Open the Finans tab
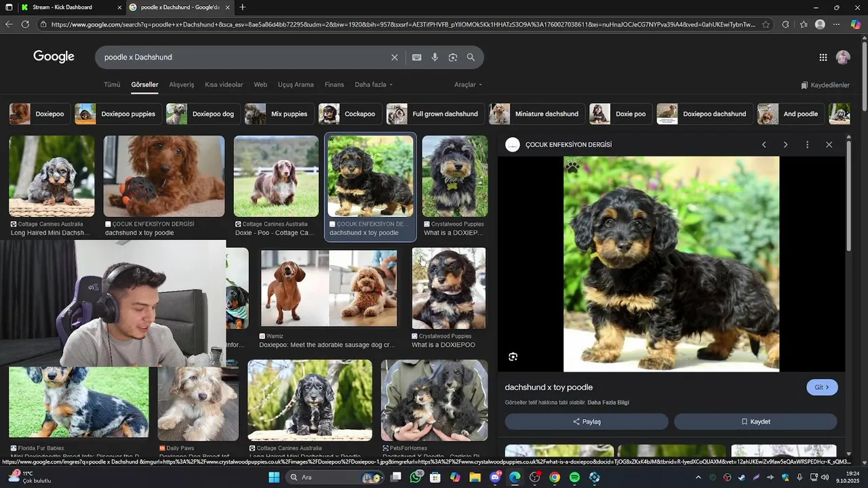 coord(334,85)
